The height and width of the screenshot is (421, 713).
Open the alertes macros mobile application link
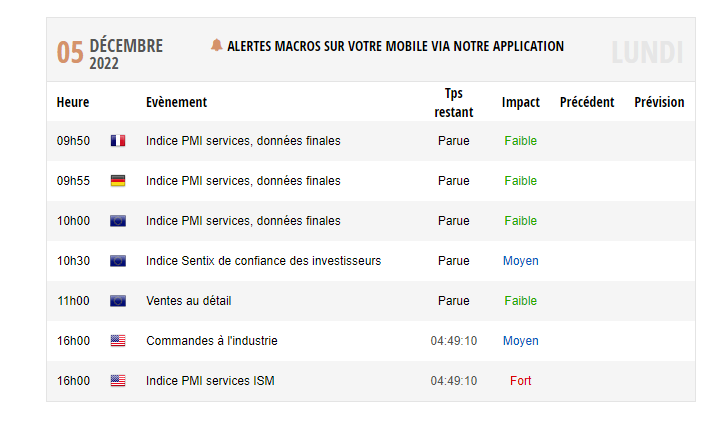pyautogui.click(x=395, y=46)
